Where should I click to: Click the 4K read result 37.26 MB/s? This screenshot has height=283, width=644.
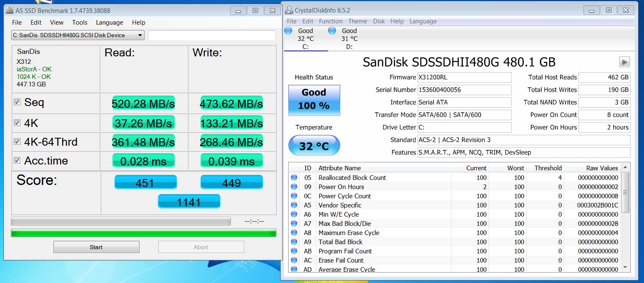[143, 123]
